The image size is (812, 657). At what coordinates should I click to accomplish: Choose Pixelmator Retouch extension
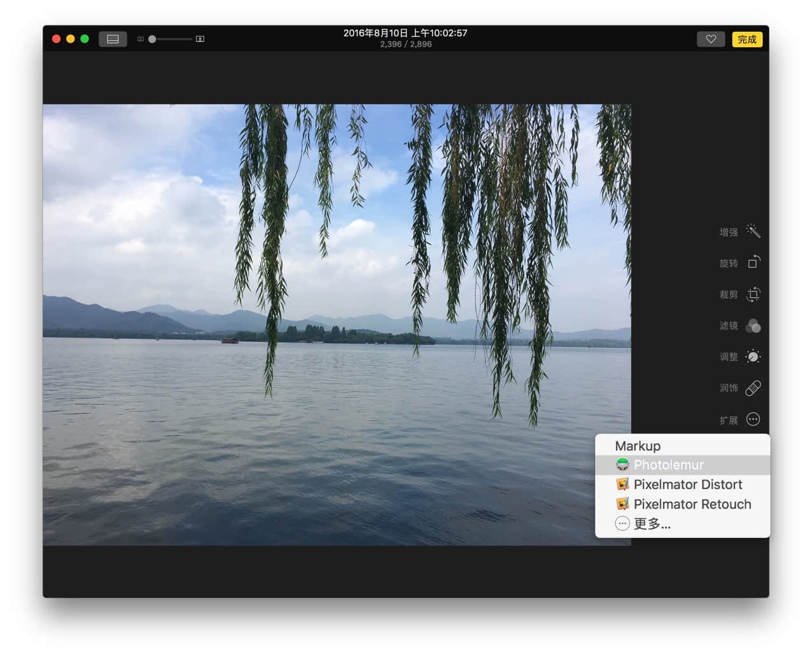point(682,504)
